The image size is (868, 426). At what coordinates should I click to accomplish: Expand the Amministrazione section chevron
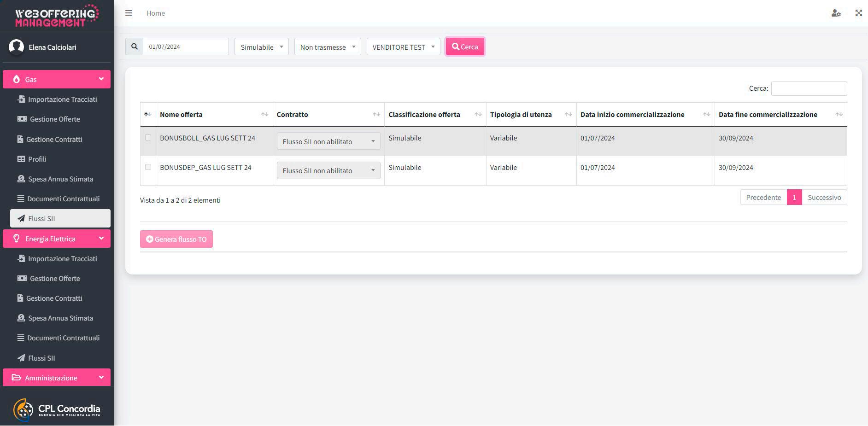coord(101,378)
